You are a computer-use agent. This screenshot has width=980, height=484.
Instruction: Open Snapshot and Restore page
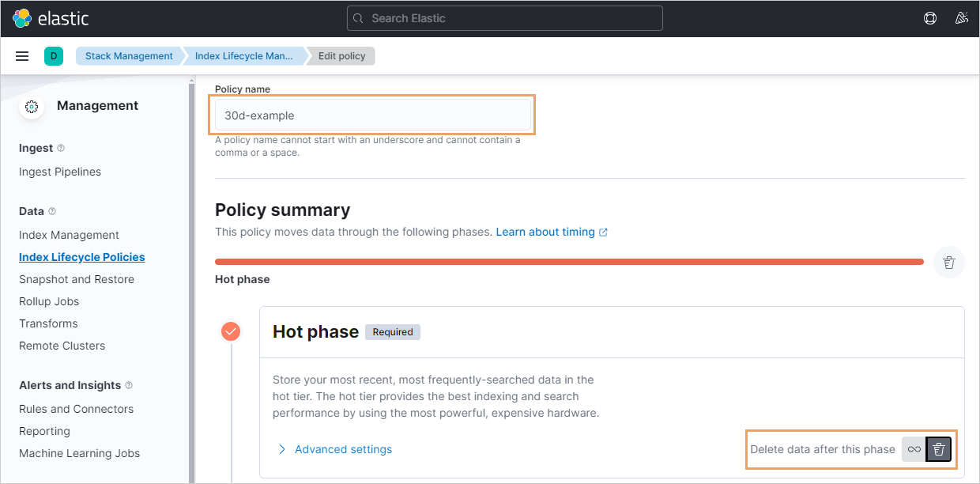(77, 279)
